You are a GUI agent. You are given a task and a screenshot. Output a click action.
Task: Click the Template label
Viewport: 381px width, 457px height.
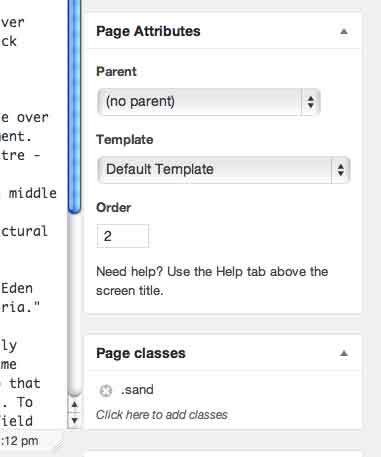point(125,140)
